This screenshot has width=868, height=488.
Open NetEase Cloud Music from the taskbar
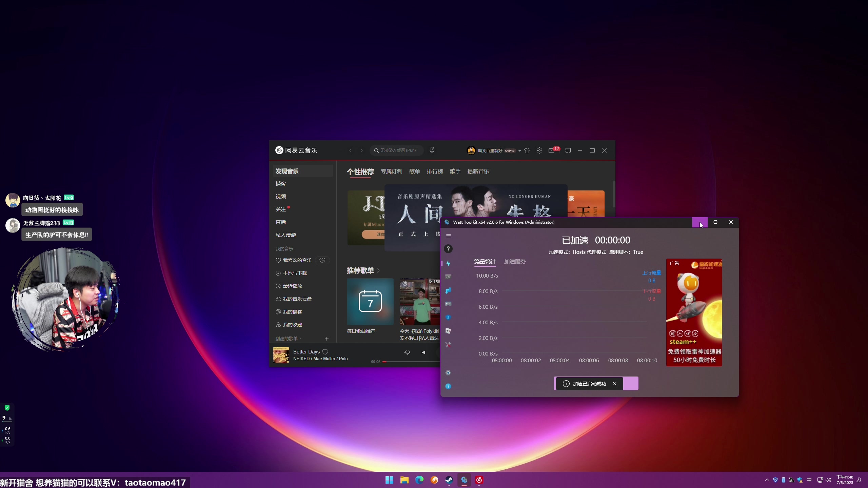pyautogui.click(x=479, y=480)
